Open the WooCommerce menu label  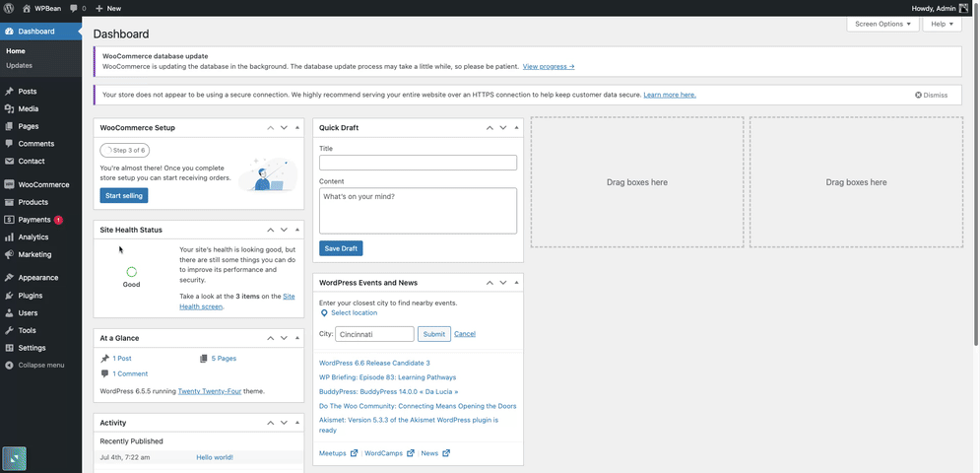[43, 184]
